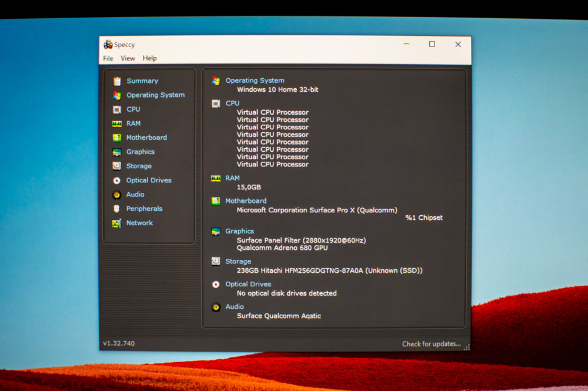Click the Motherboard icon in sidebar
The image size is (588, 391).
pyautogui.click(x=117, y=138)
